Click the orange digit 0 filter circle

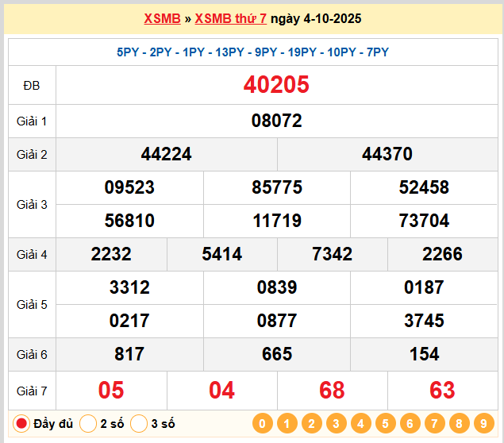pyautogui.click(x=262, y=423)
